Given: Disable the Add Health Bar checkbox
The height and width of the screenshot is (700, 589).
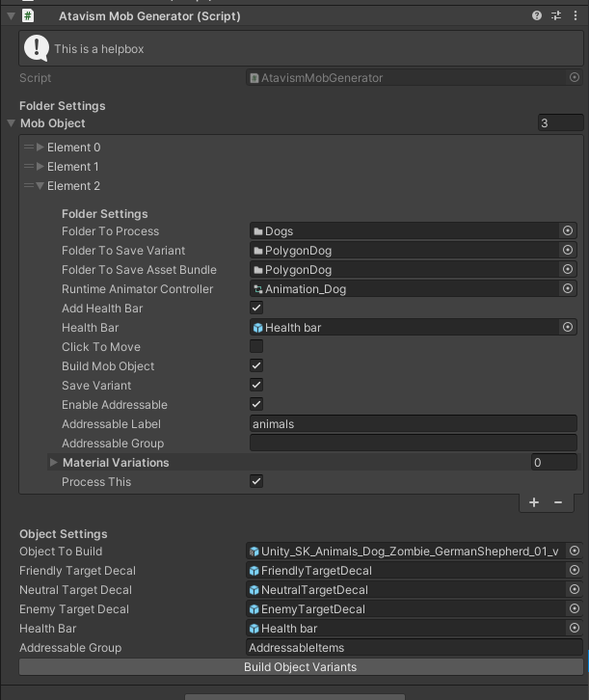Looking at the screenshot, I should [256, 309].
